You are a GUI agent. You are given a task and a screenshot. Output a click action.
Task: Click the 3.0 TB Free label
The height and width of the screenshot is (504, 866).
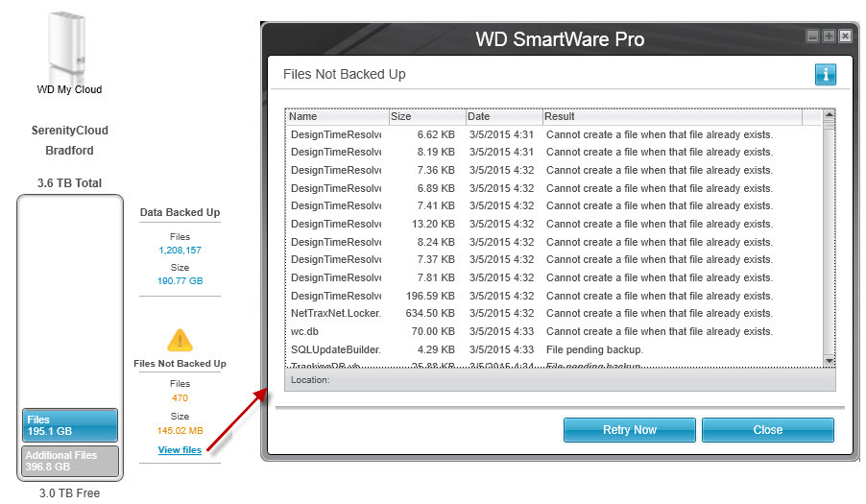69,492
